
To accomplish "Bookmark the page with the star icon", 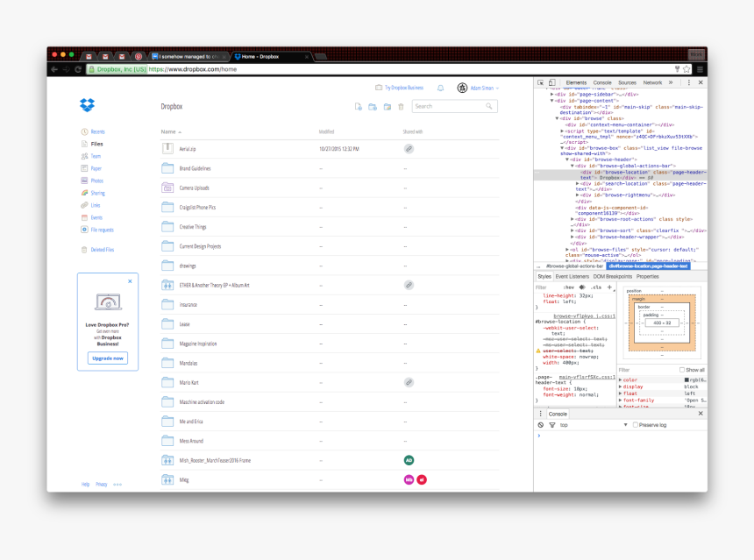I will [686, 69].
